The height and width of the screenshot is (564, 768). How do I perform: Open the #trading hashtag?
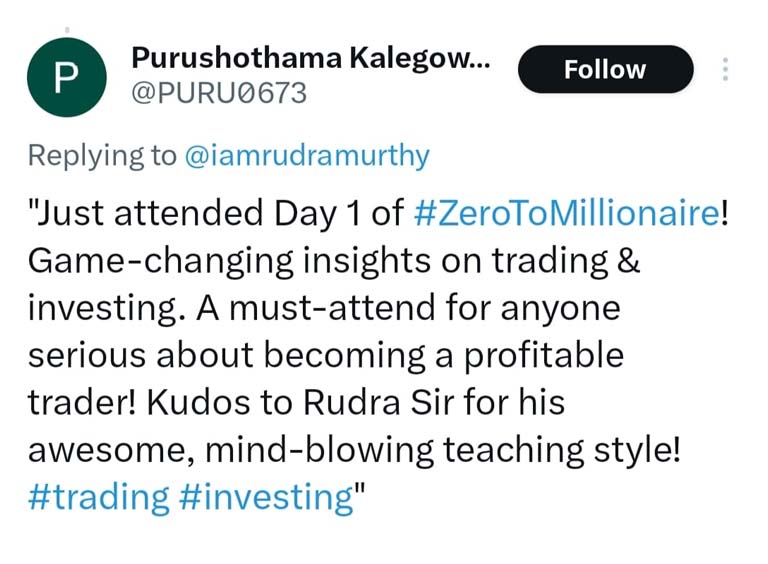click(99, 498)
